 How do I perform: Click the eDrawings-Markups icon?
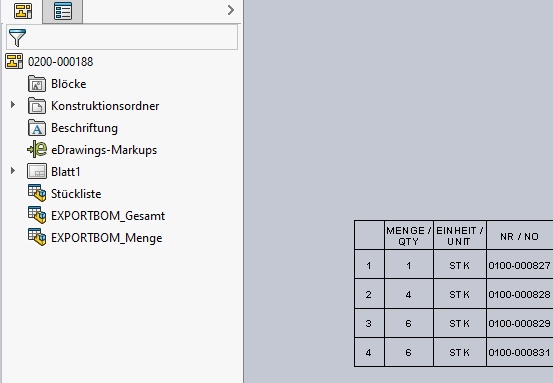(37, 149)
